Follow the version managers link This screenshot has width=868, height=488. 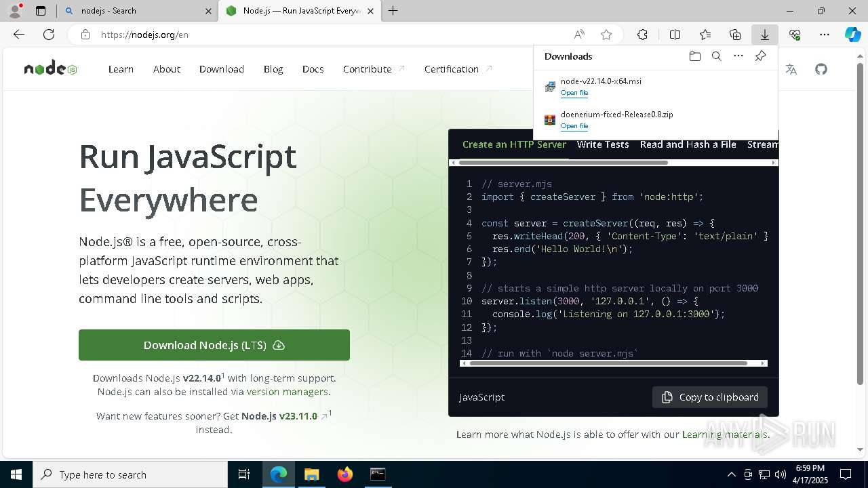point(288,392)
